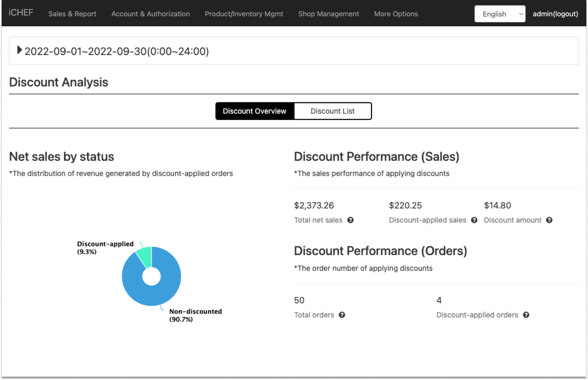Screen dimensions: 588x380
Task: Open the English language dropdown
Action: point(499,14)
